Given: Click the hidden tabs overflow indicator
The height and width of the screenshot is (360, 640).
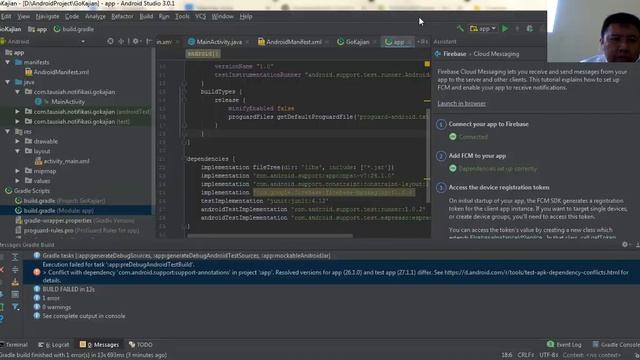Looking at the screenshot, I should (x=422, y=42).
